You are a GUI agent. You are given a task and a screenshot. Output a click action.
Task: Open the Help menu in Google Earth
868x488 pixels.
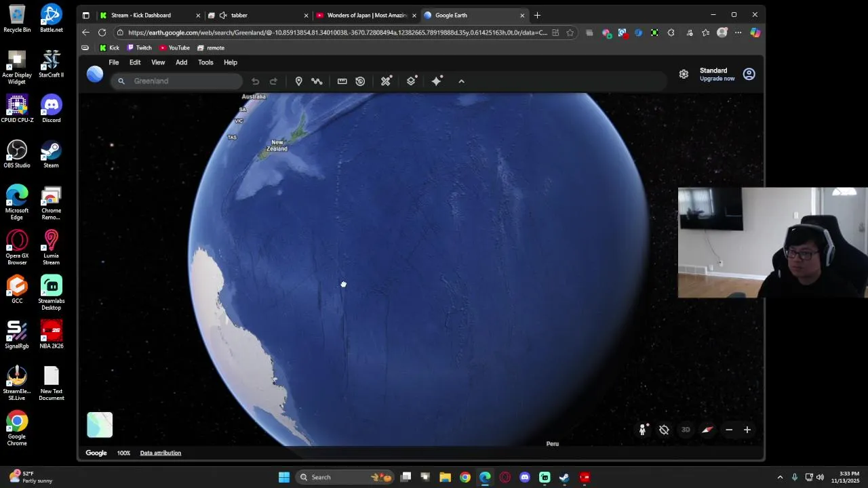coord(231,62)
